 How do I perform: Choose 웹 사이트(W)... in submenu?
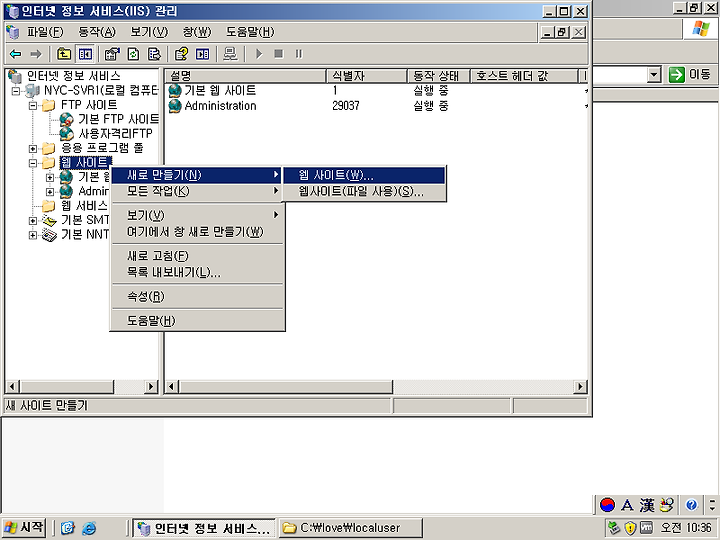tap(365, 175)
